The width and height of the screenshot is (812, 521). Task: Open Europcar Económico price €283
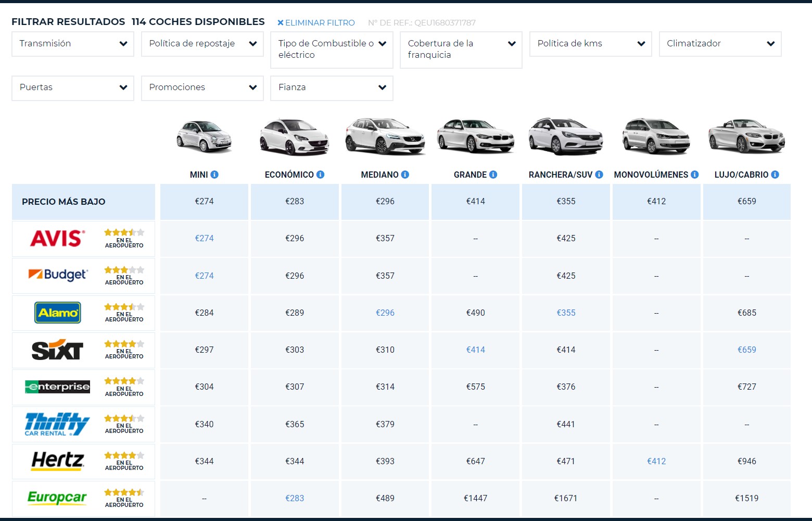click(x=295, y=498)
